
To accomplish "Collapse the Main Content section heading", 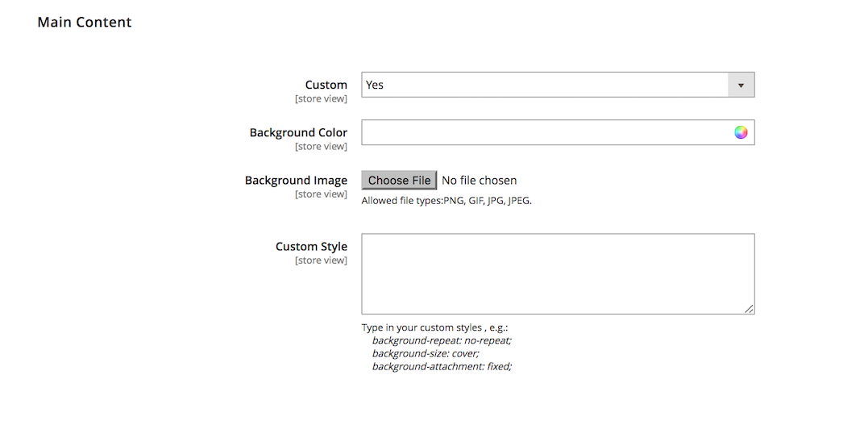I will 85,22.
